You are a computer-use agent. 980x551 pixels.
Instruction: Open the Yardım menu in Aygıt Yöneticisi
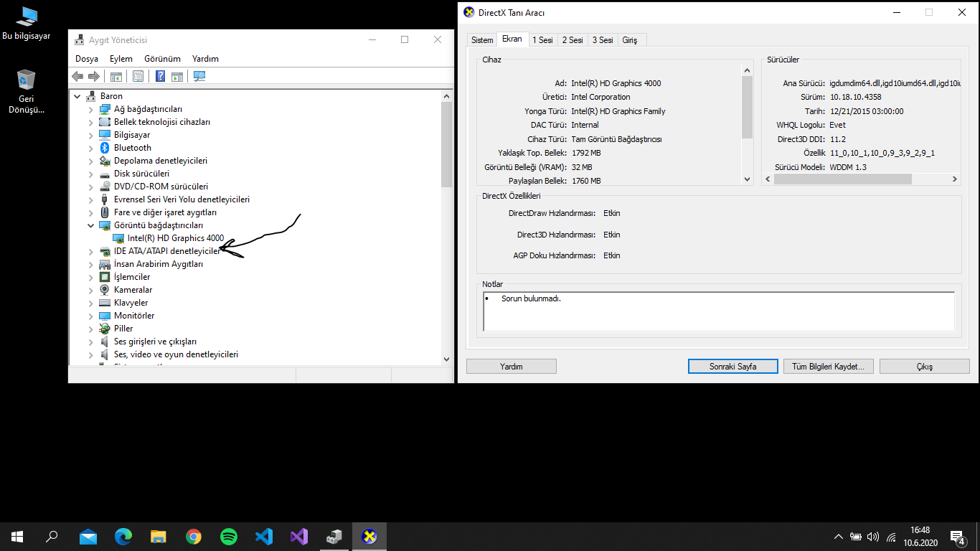205,59
